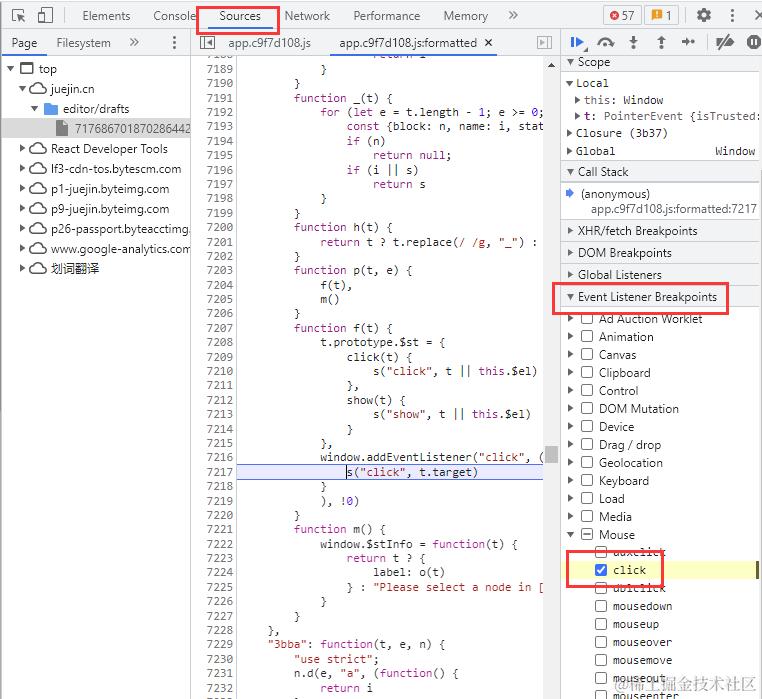Activate the inspect element picker icon
The width and height of the screenshot is (762, 699).
18,16
